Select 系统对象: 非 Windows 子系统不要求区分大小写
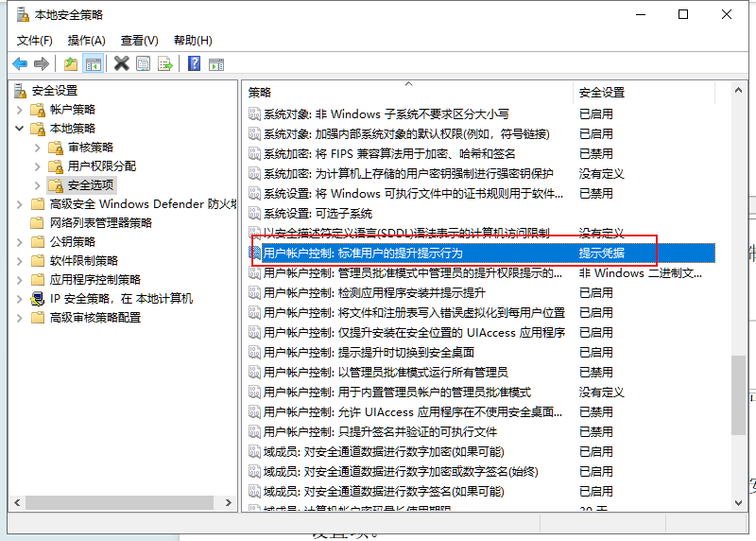This screenshot has width=756, height=541. [386, 113]
